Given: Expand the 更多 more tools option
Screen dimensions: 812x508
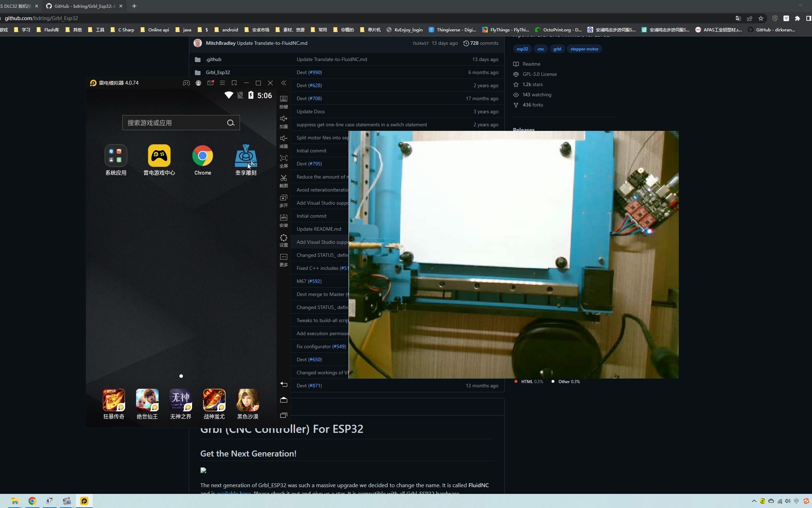Looking at the screenshot, I should tap(283, 257).
